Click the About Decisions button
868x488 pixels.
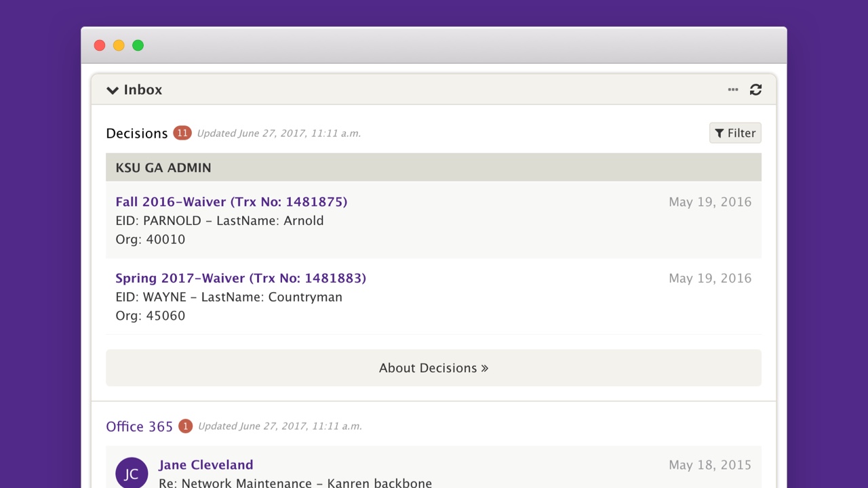tap(433, 368)
